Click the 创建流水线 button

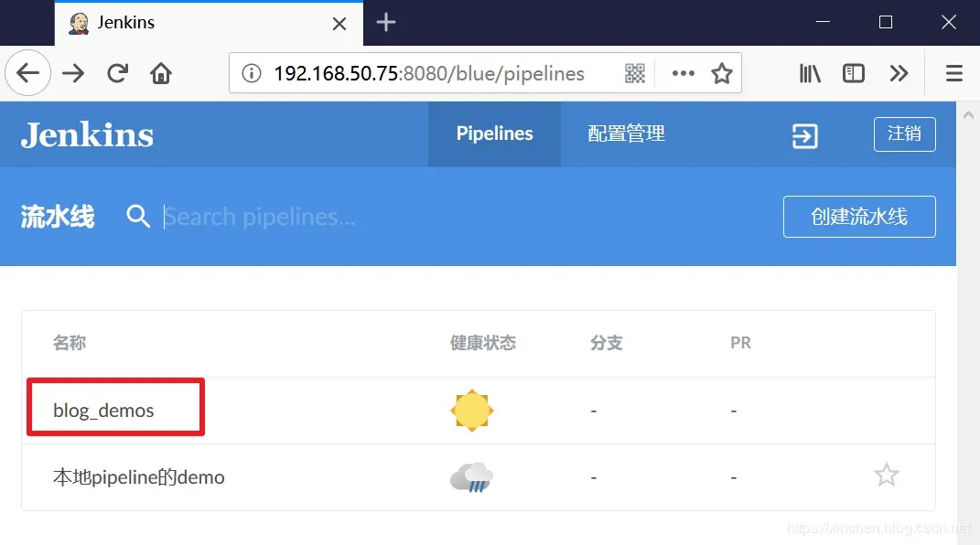point(858,217)
